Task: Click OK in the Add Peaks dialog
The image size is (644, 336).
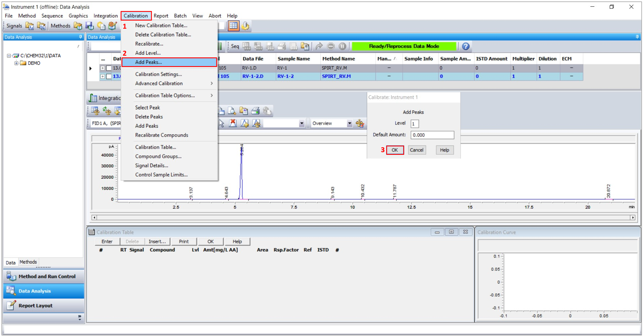Action: 394,150
